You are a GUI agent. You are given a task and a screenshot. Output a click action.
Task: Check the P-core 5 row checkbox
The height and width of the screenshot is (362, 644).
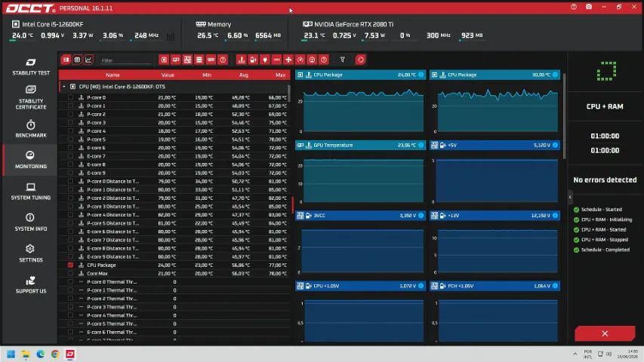point(70,139)
